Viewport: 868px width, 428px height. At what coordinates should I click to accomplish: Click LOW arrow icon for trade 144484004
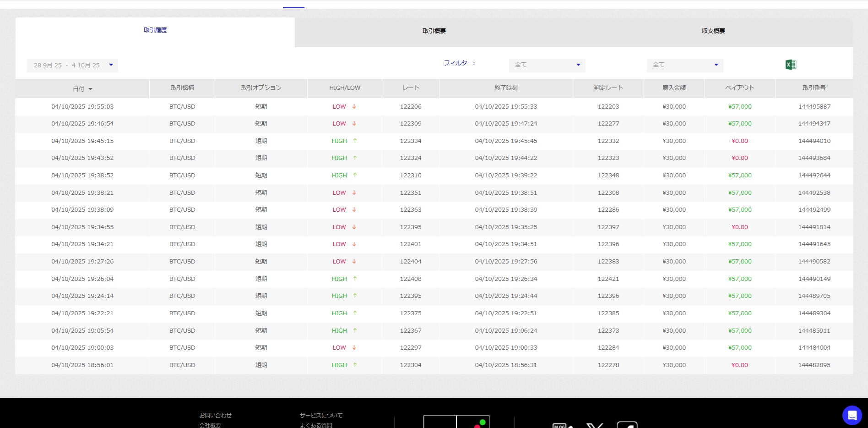point(354,348)
